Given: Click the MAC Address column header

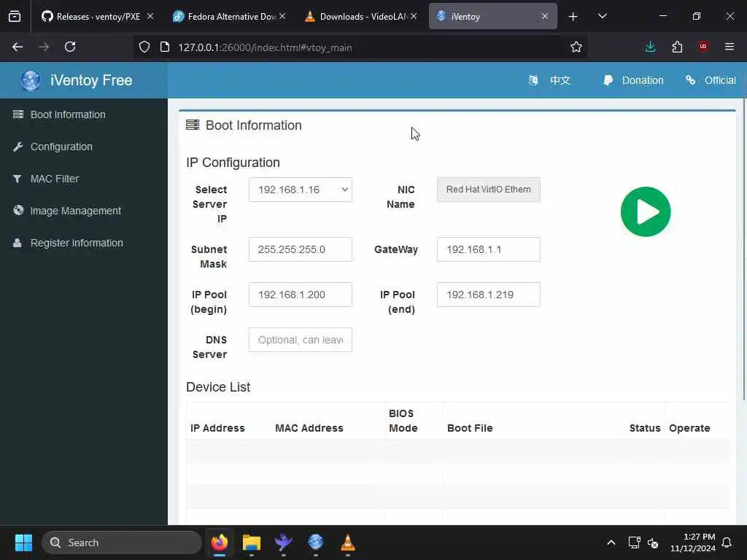Looking at the screenshot, I should click(x=309, y=427).
